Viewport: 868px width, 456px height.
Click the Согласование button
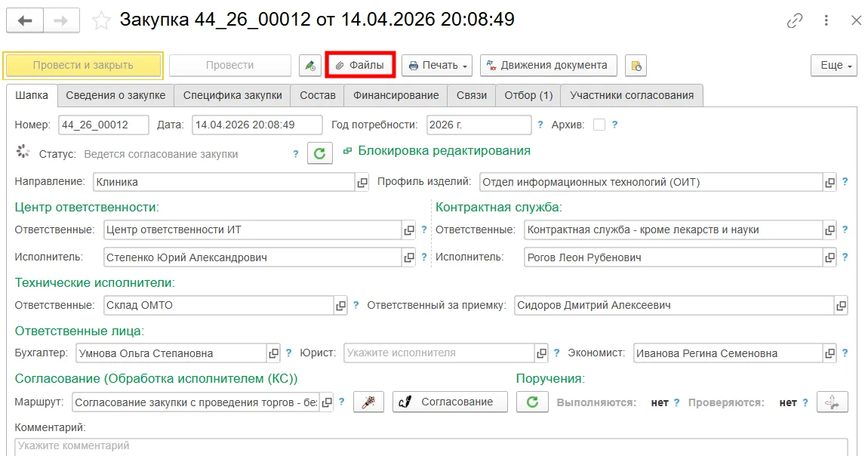pyautogui.click(x=450, y=402)
